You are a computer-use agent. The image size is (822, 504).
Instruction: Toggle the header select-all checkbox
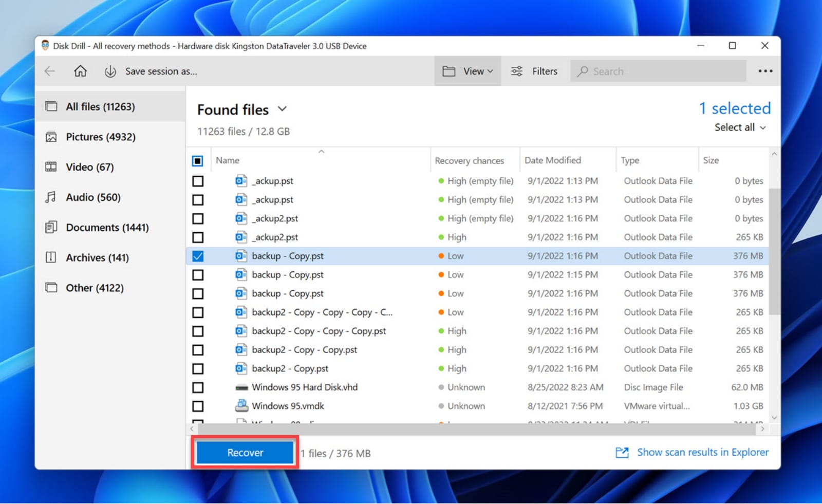coord(198,161)
